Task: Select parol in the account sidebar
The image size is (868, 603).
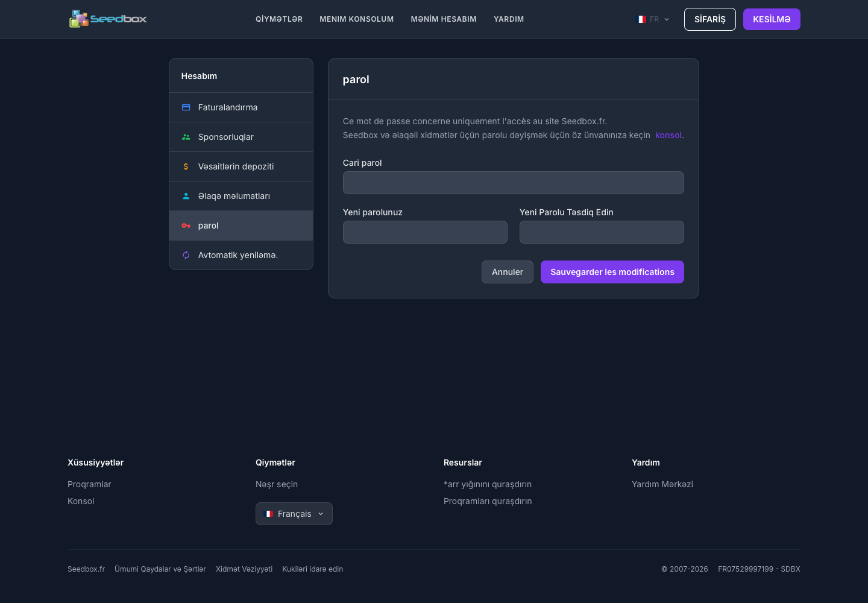Action: [241, 226]
